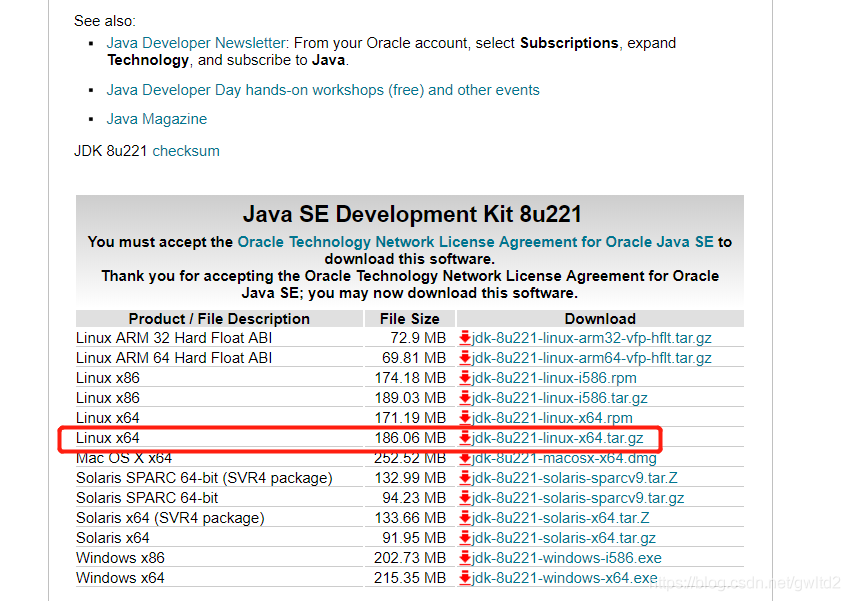The width and height of the screenshot is (850, 601).
Task: Click the 'See also:' label
Action: click(x=105, y=21)
